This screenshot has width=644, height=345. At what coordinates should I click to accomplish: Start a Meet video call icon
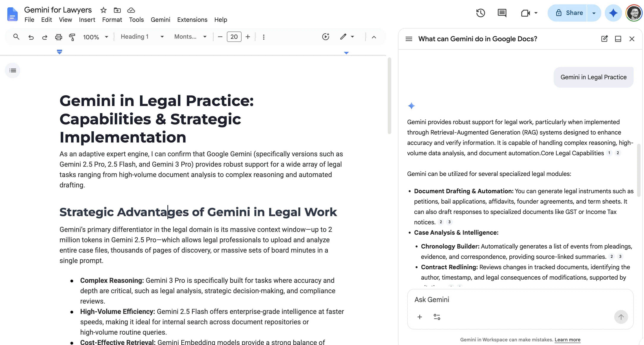pos(526,13)
